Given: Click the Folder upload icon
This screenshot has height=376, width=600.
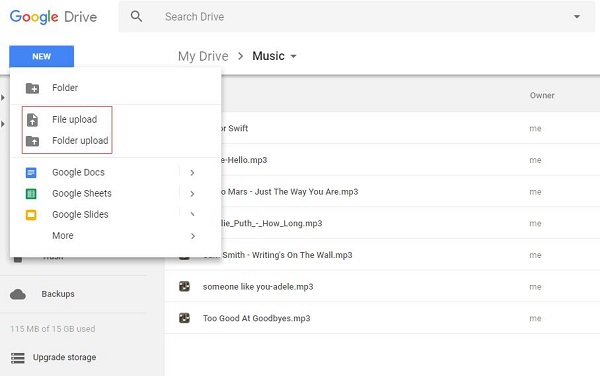Looking at the screenshot, I should click(33, 141).
